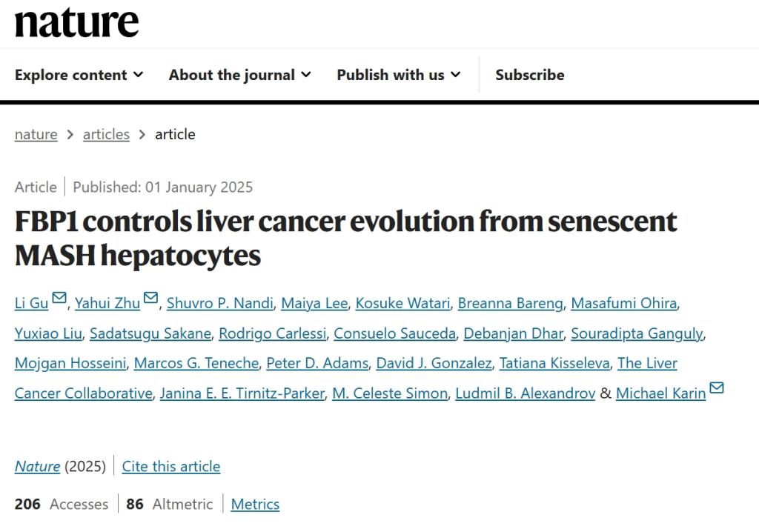
Task: Open author Shuvro P. Nandi's profile
Action: click(220, 303)
